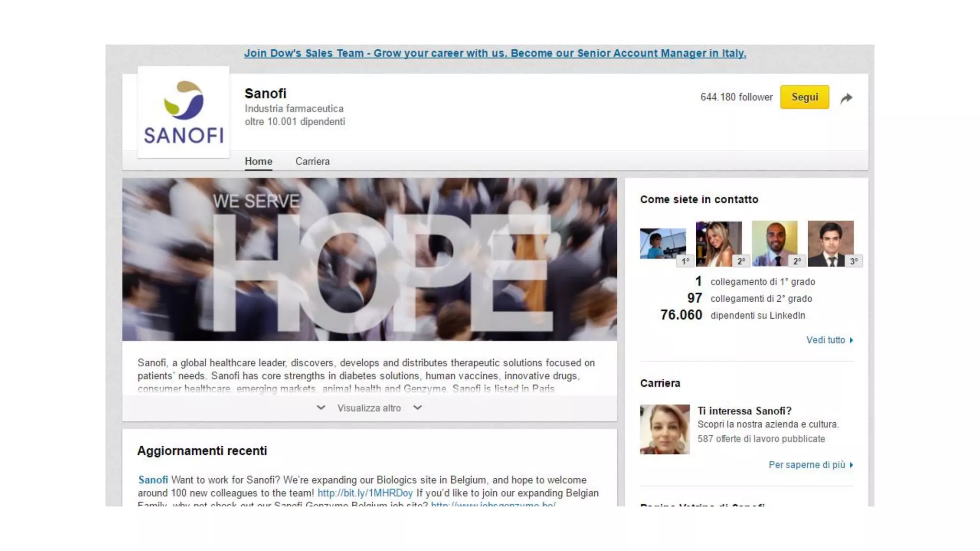This screenshot has width=980, height=551.
Task: Click the Sanofi company logo
Action: pyautogui.click(x=184, y=112)
